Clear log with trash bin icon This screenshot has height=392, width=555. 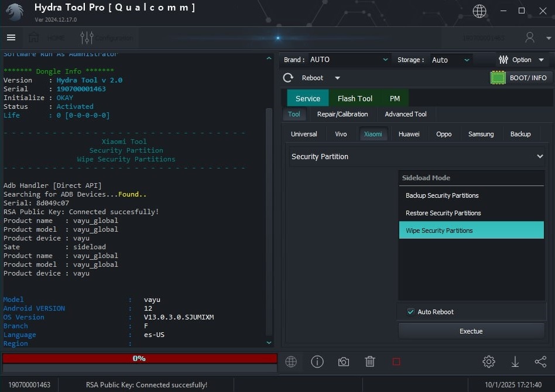pos(370,362)
